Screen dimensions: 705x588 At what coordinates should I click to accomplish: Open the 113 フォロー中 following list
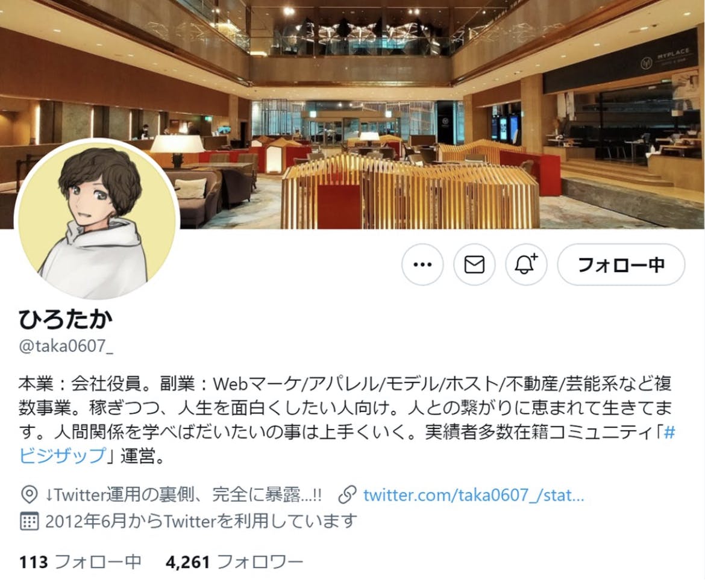pyautogui.click(x=80, y=562)
